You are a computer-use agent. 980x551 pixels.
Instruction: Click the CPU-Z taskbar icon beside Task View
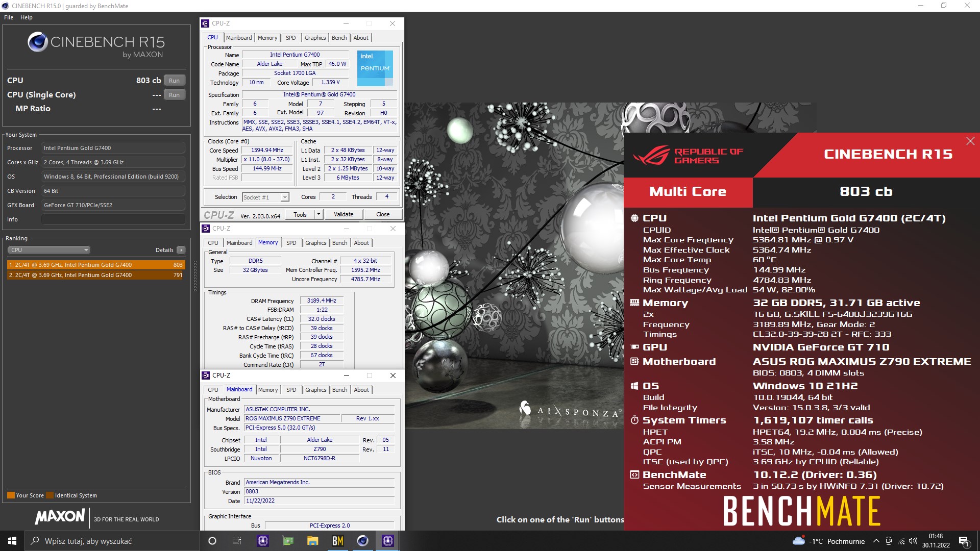coord(263,541)
